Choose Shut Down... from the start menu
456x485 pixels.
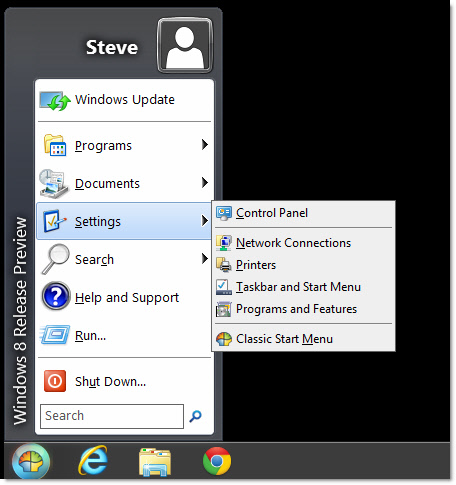pyautogui.click(x=124, y=381)
